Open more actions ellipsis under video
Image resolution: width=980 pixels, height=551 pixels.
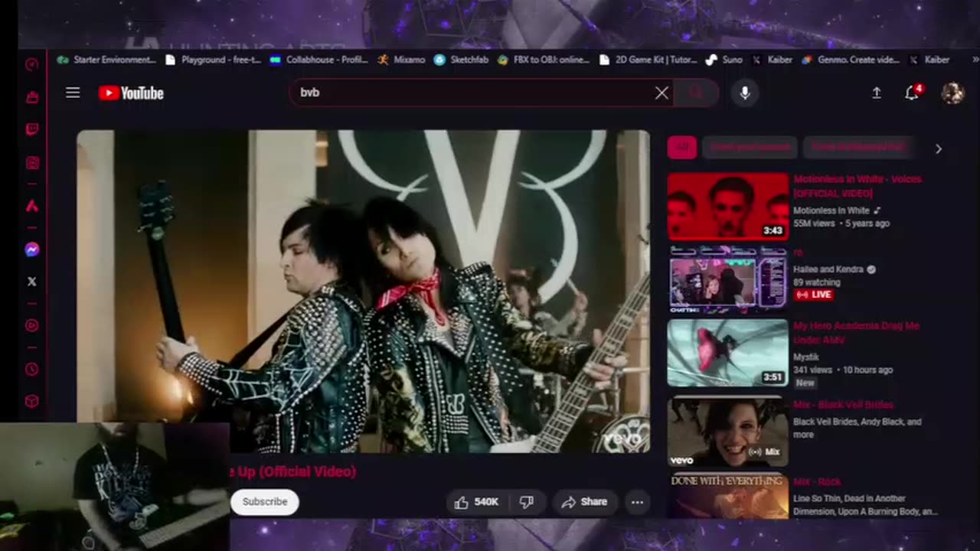[637, 502]
